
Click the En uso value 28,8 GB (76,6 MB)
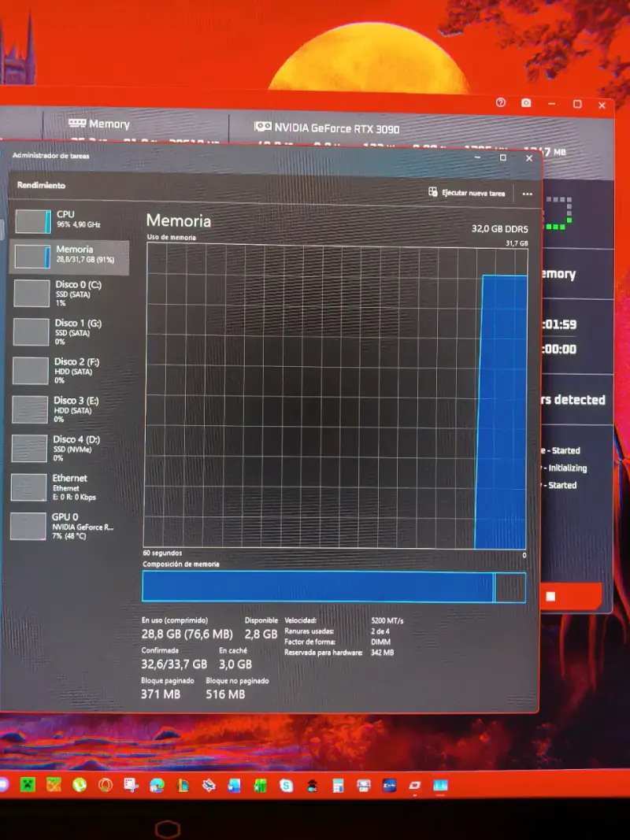coord(187,635)
